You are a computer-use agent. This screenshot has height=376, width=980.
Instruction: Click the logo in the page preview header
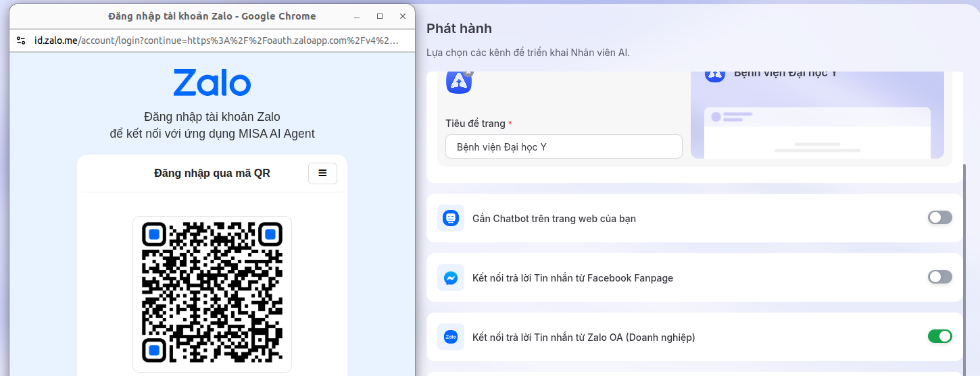pyautogui.click(x=714, y=74)
